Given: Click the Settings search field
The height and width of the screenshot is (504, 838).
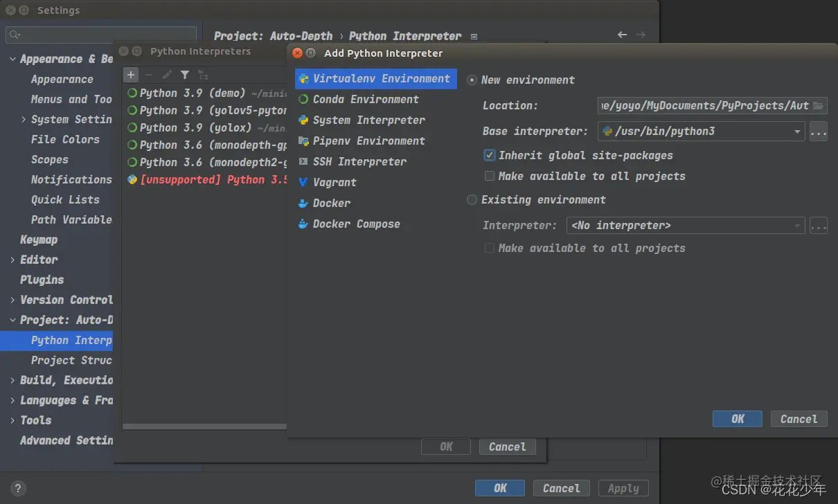Looking at the screenshot, I should coord(101,34).
